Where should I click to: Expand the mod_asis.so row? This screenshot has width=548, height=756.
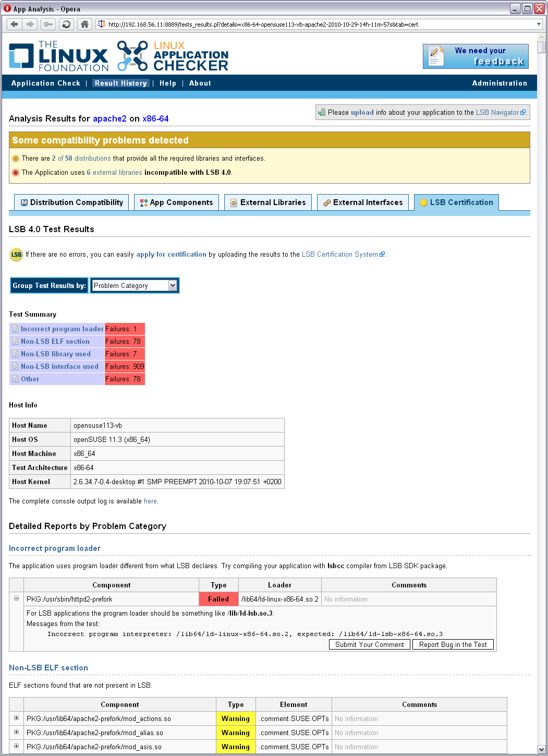(16, 746)
